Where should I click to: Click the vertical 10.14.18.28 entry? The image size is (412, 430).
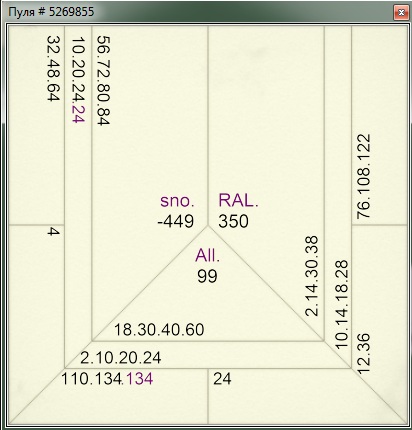(341, 305)
